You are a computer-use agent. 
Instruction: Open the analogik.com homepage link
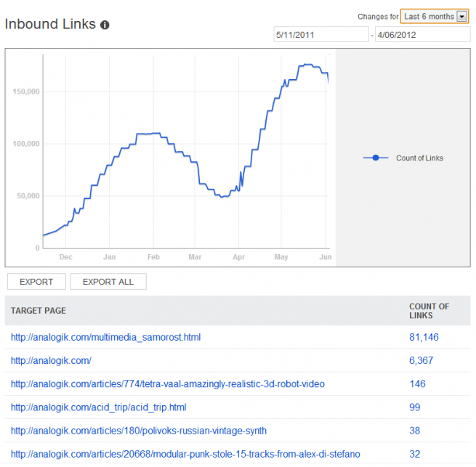tap(51, 361)
